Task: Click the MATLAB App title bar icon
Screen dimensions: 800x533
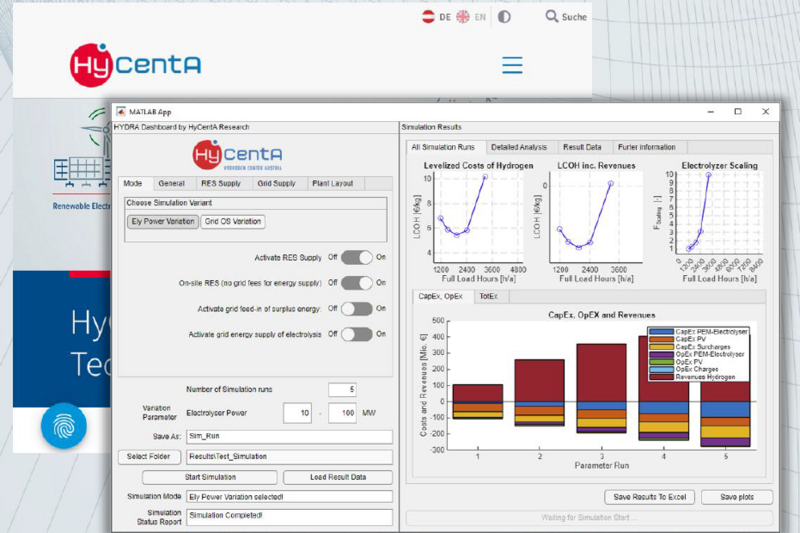Action: pos(120,111)
